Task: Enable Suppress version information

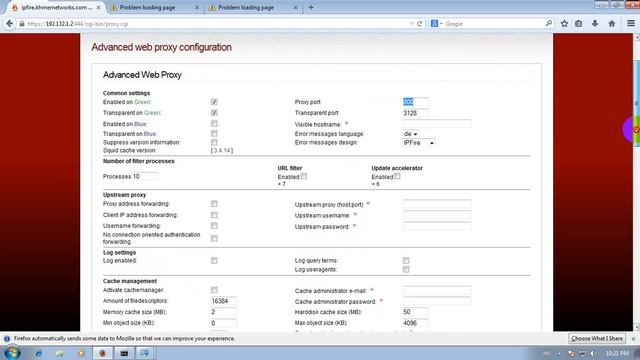Action: coord(214,142)
